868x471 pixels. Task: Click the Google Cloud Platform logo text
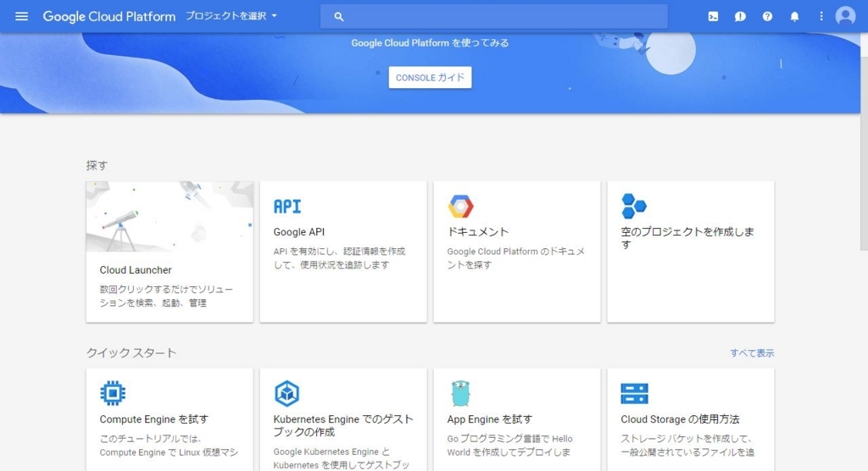click(x=109, y=17)
